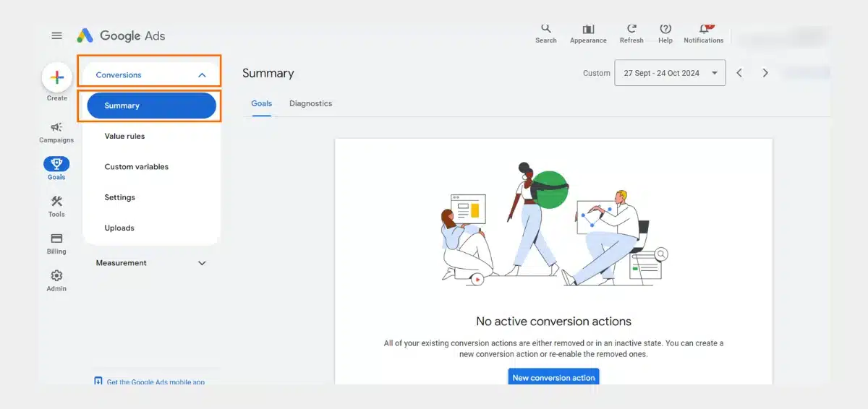
Task: Switch to the Diagnostics tab
Action: [311, 103]
